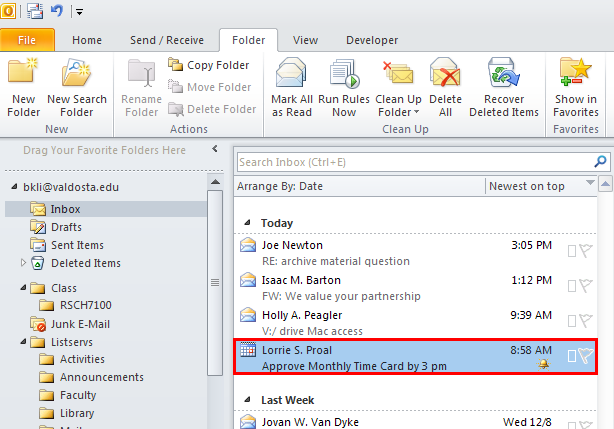Collapse the bkli@valdosta.edu account tree
The width and height of the screenshot is (614, 429).
(14, 187)
